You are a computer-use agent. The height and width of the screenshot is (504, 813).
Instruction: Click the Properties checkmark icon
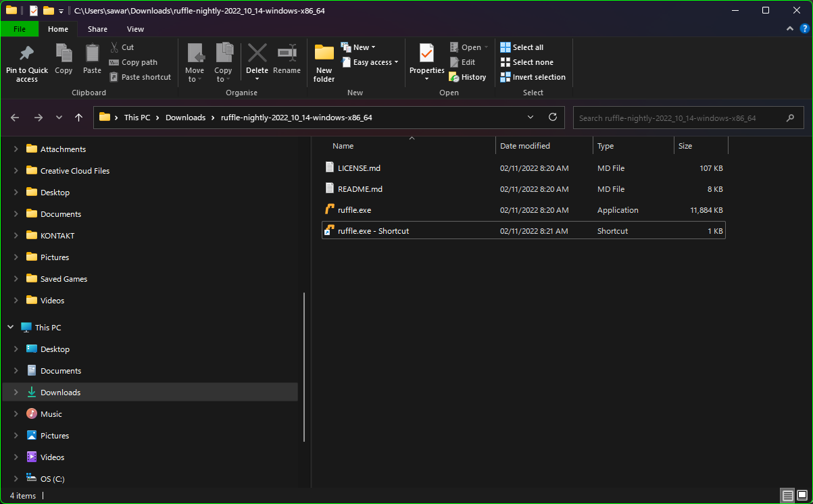point(426,53)
